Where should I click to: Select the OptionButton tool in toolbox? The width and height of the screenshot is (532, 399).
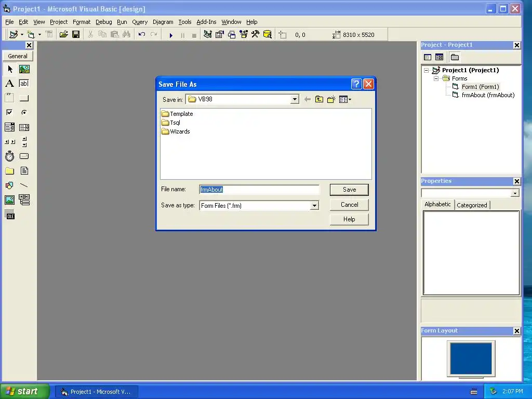[x=24, y=112]
